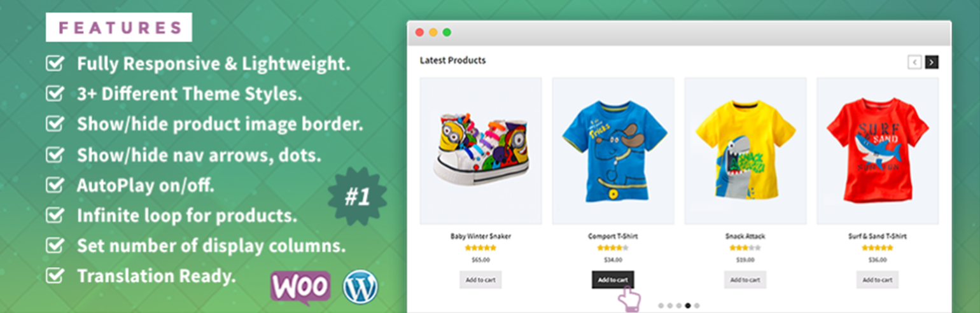Add Comport T-Shirt to cart
Screen dimensions: 980x313
613,280
